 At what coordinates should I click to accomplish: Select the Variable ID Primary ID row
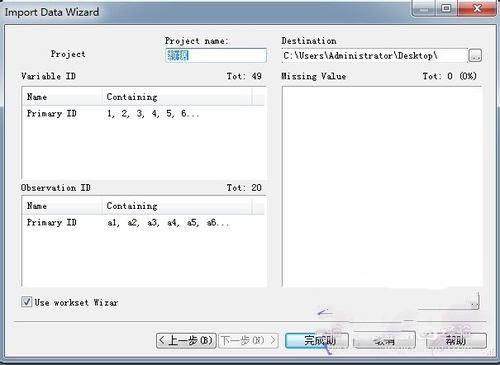click(x=143, y=114)
